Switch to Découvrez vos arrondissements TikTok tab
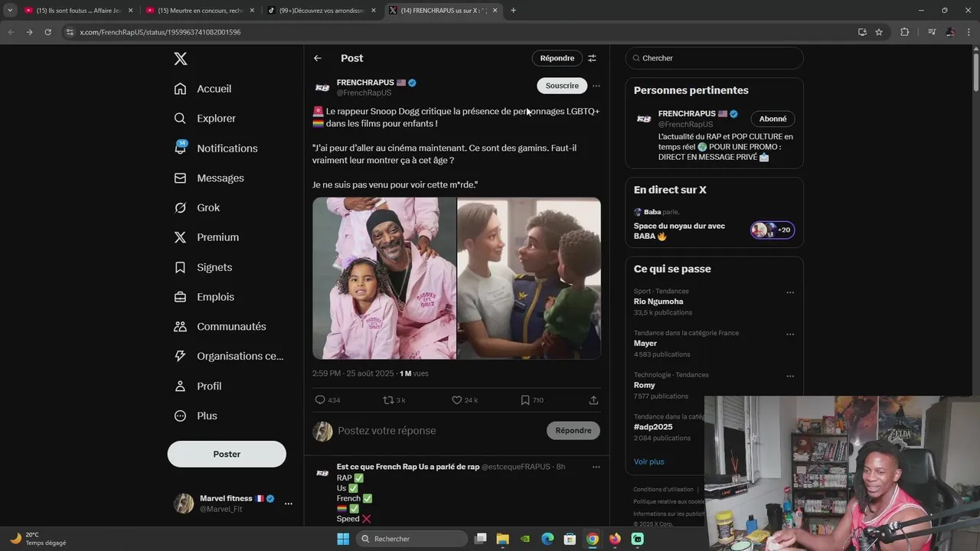The height and width of the screenshot is (551, 980). tap(320, 11)
